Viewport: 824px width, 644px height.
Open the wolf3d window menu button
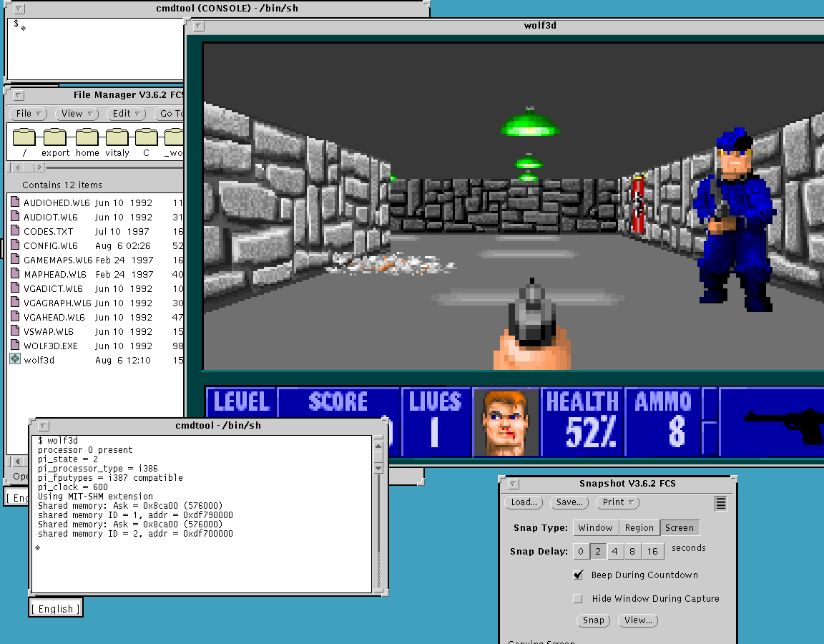pos(199,26)
